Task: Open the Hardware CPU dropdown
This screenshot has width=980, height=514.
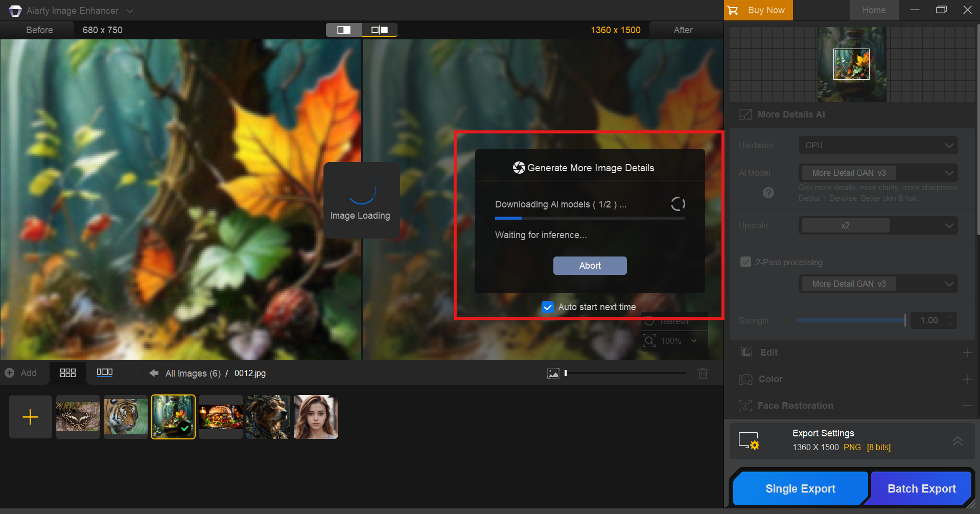Action: click(x=878, y=145)
